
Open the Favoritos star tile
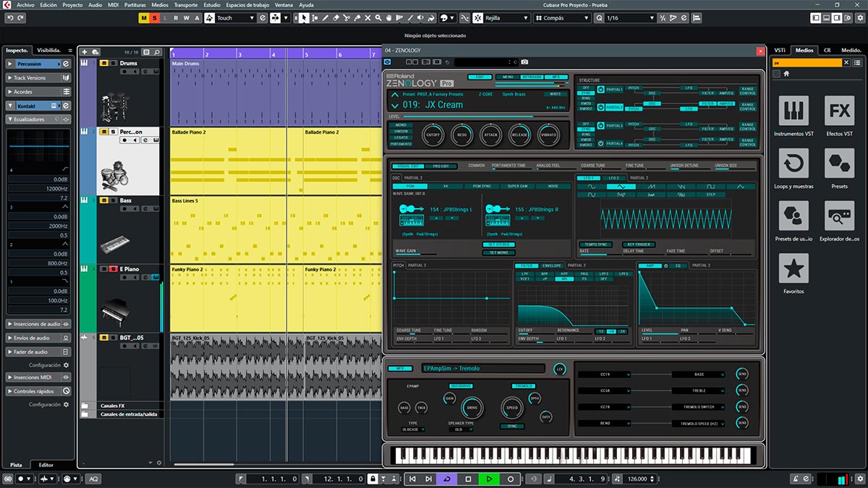(x=793, y=268)
